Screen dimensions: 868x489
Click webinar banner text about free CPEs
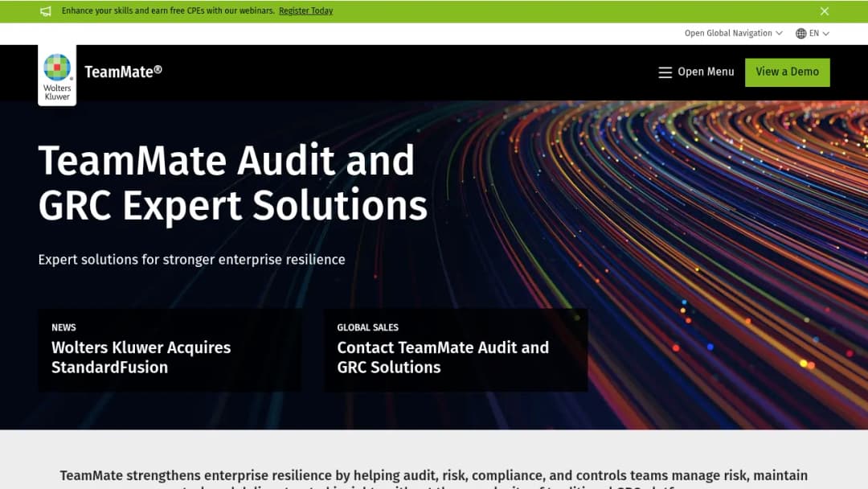click(x=168, y=11)
